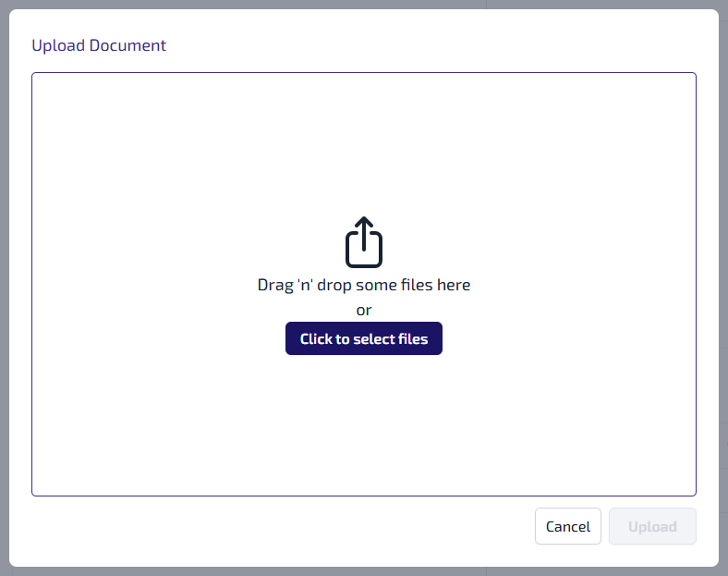The width and height of the screenshot is (728, 576).
Task: Click the grey overlay bordering the modal
Action: pos(723,277)
